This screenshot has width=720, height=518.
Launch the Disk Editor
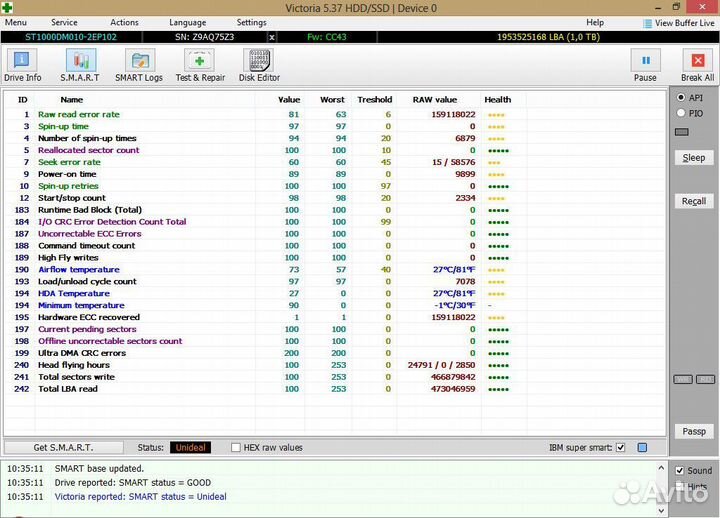260,65
